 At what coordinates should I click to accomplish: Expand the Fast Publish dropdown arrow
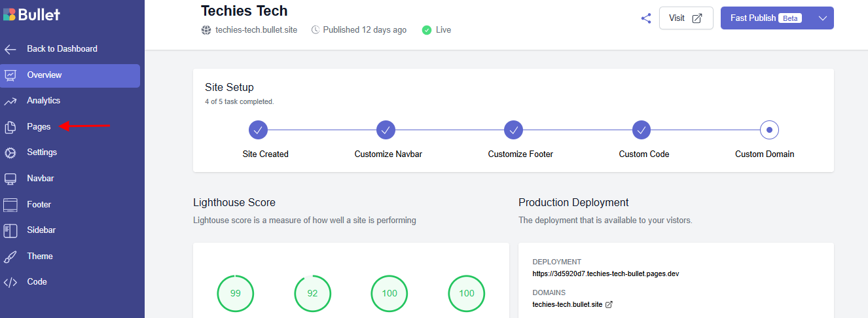pyautogui.click(x=823, y=18)
